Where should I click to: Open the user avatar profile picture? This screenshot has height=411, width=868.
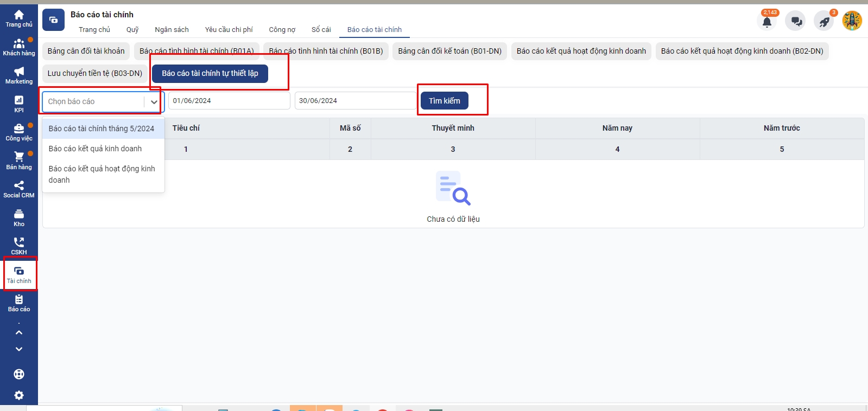pos(852,21)
